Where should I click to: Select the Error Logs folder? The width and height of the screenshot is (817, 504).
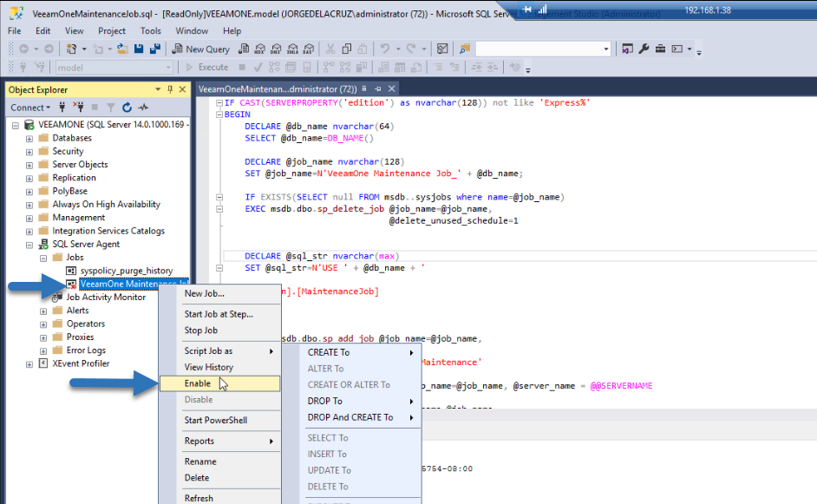(86, 350)
